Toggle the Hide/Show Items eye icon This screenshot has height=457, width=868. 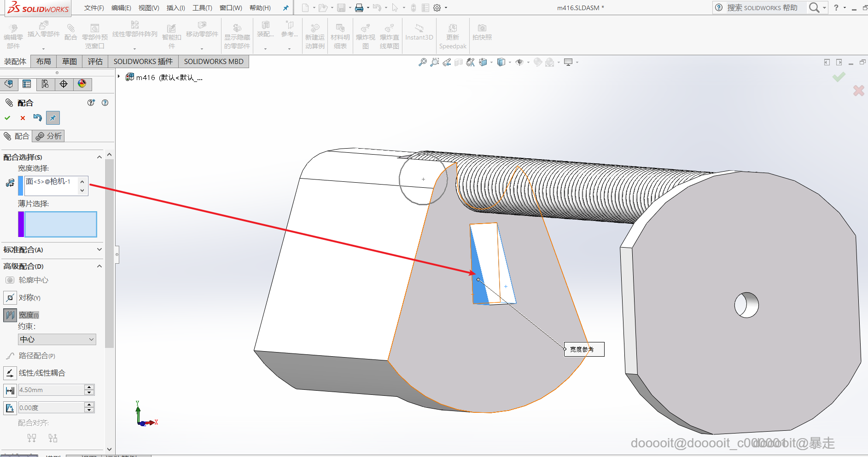tap(519, 62)
